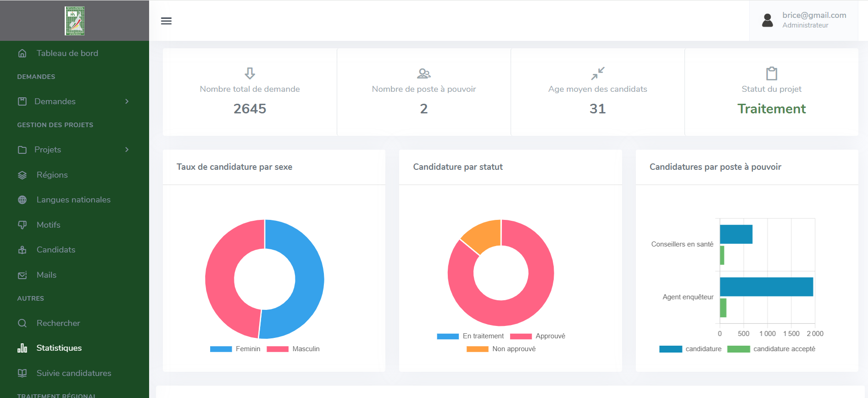The width and height of the screenshot is (868, 398).
Task: Click the Projets folder icon
Action: (22, 150)
